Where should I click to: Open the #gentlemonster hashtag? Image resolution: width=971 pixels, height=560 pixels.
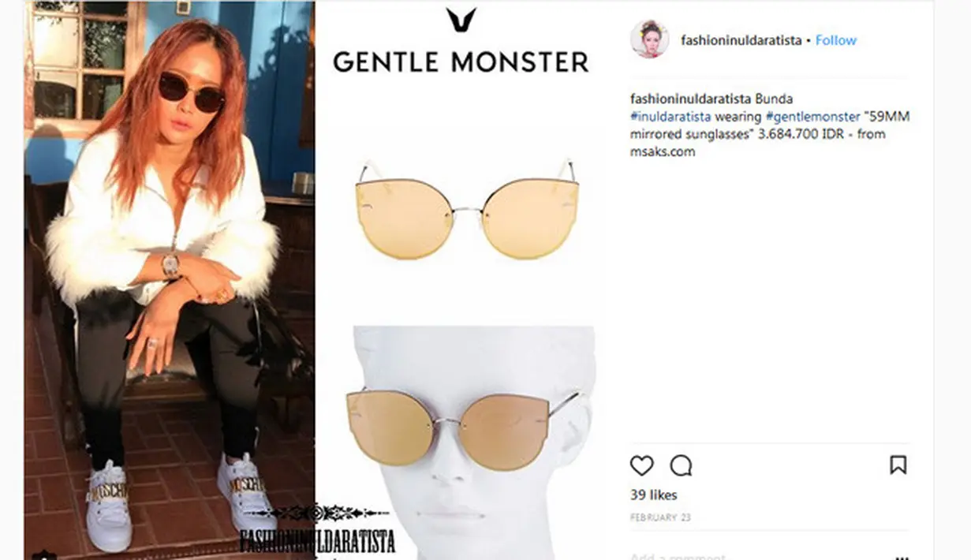click(x=812, y=117)
